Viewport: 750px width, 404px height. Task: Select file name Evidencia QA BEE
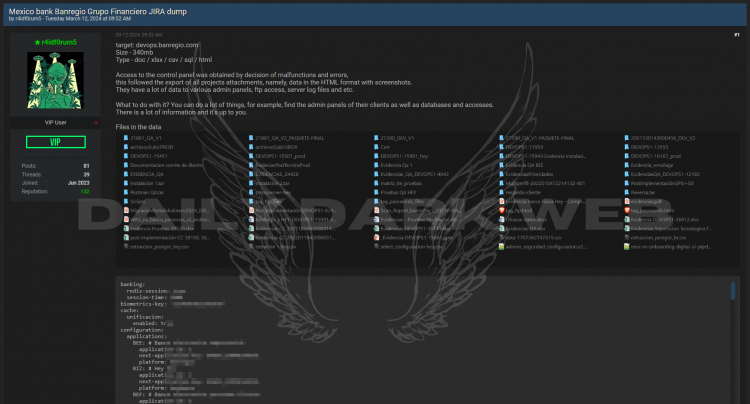click(524, 165)
